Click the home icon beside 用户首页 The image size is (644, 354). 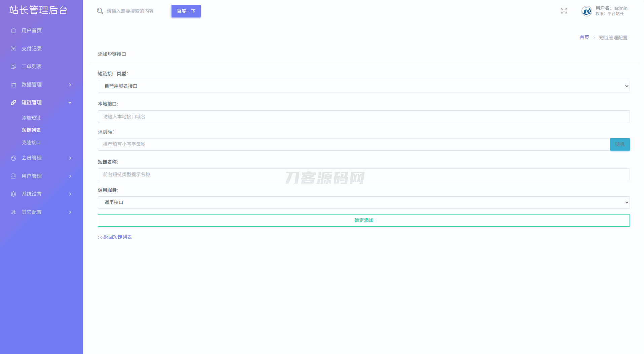[13, 31]
